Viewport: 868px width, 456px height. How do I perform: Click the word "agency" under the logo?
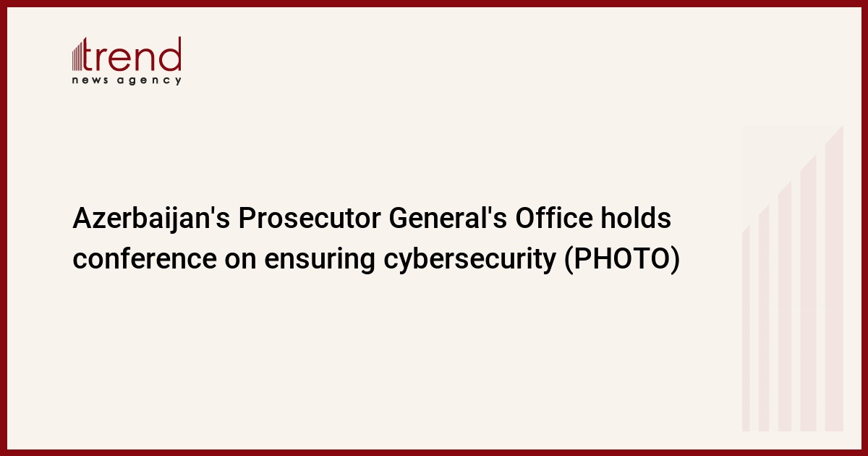(x=149, y=80)
